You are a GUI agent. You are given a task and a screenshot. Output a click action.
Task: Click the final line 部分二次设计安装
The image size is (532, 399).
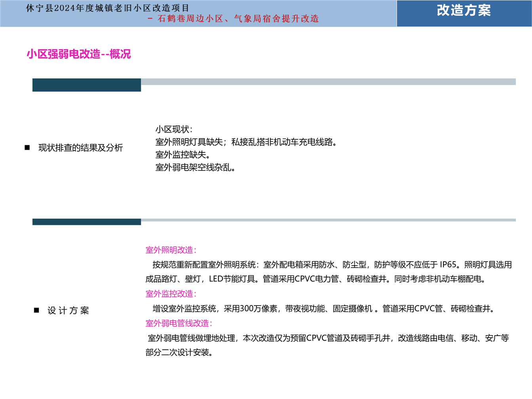pyautogui.click(x=179, y=352)
